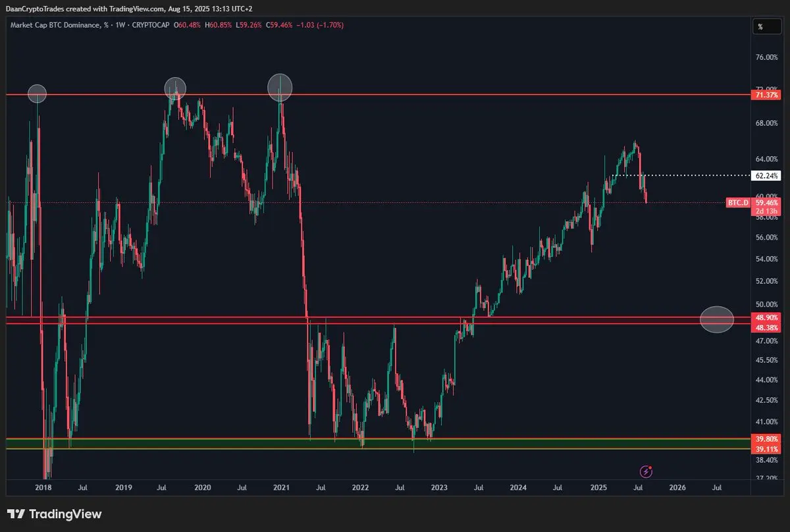Viewport: 790px width, 532px height.
Task: Click the BTC.D symbol tag
Action: pos(738,203)
